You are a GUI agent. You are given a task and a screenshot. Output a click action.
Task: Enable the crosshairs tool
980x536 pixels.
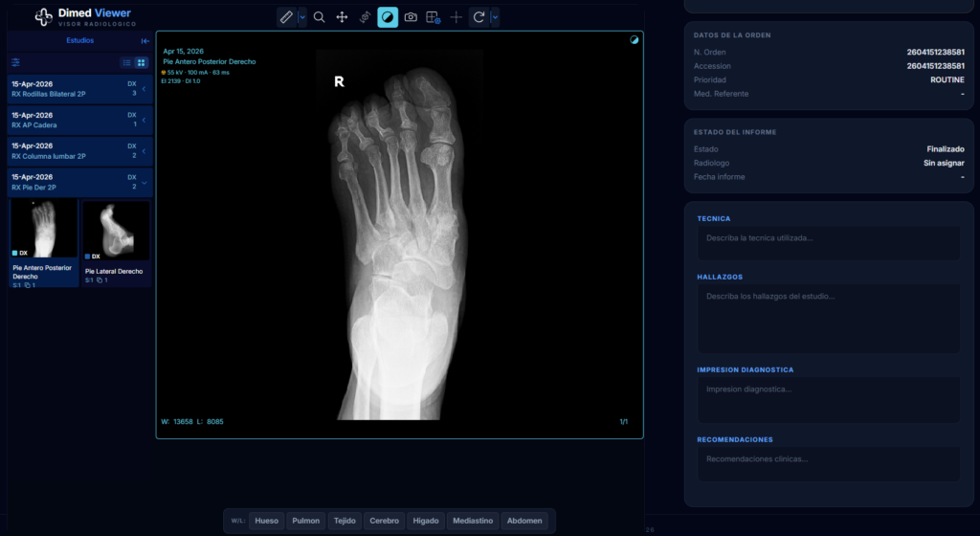pyautogui.click(x=457, y=17)
